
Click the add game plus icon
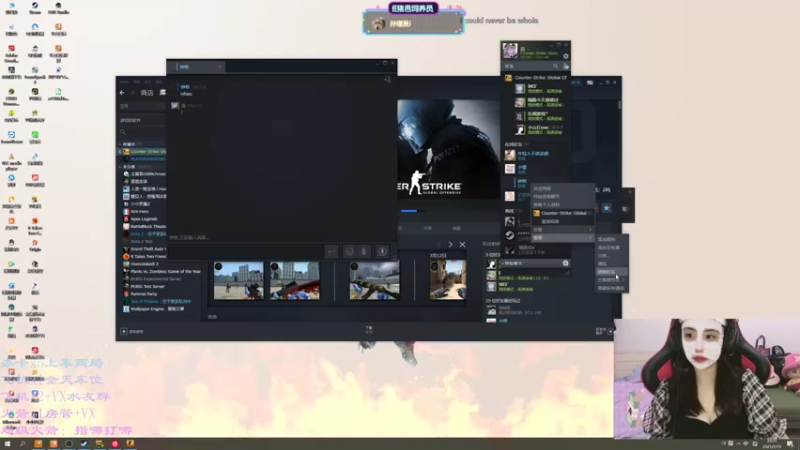[x=124, y=332]
